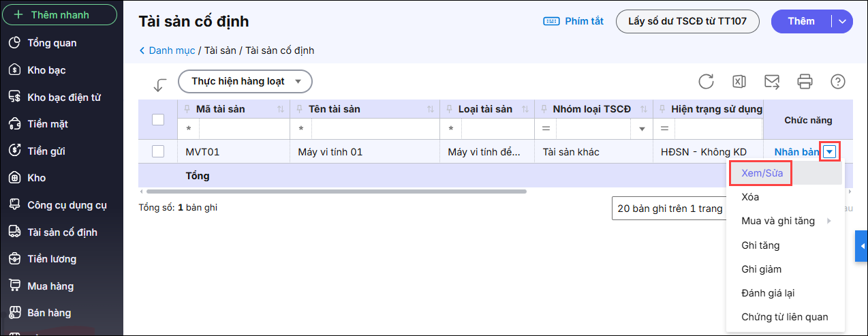The image size is (868, 336).
Task: Pin the Mã tài sản column
Action: pos(187,110)
